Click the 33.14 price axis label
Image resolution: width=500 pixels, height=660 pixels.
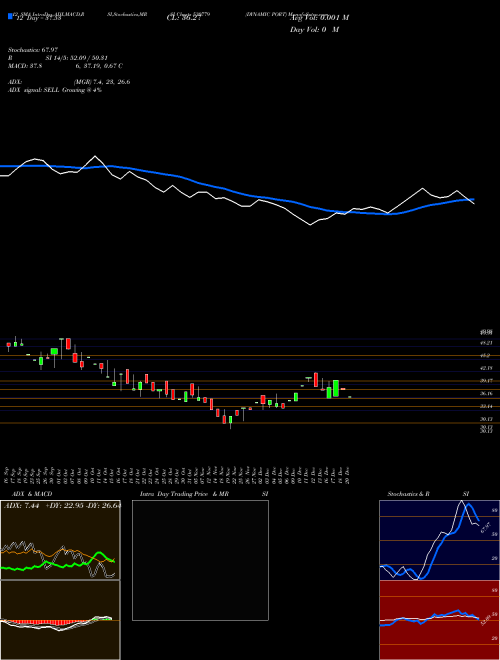486,407
